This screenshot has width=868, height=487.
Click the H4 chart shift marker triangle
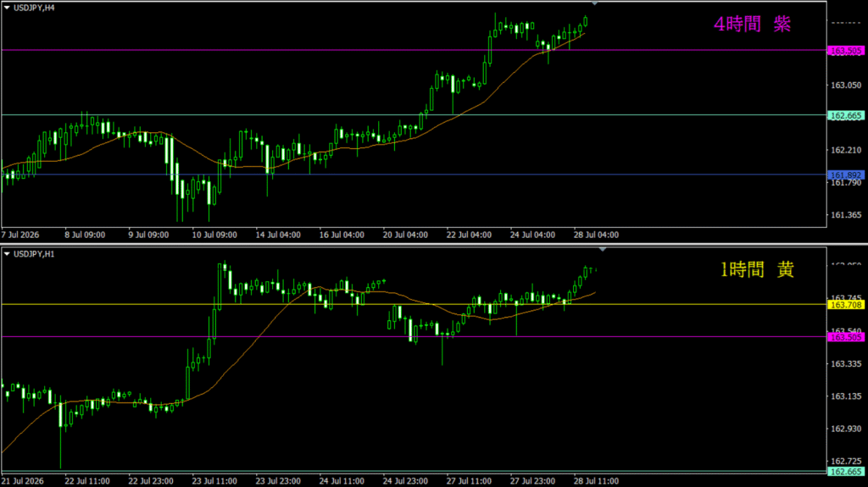pos(594,3)
